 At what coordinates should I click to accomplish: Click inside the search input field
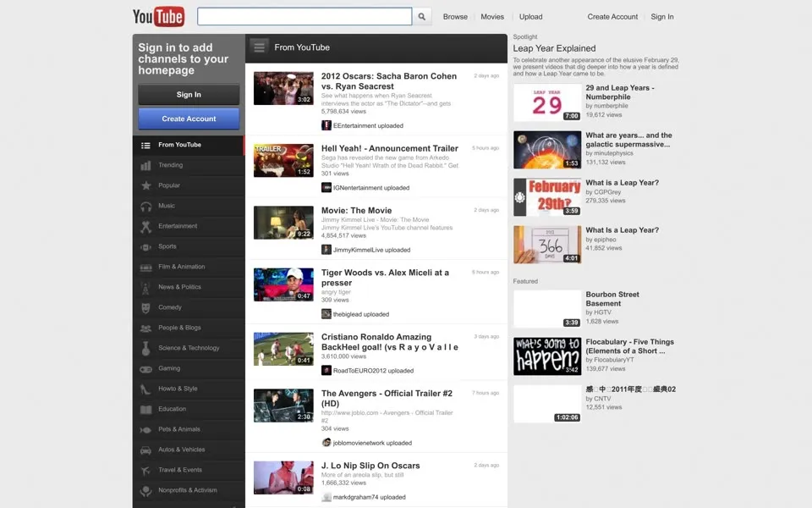pos(304,17)
